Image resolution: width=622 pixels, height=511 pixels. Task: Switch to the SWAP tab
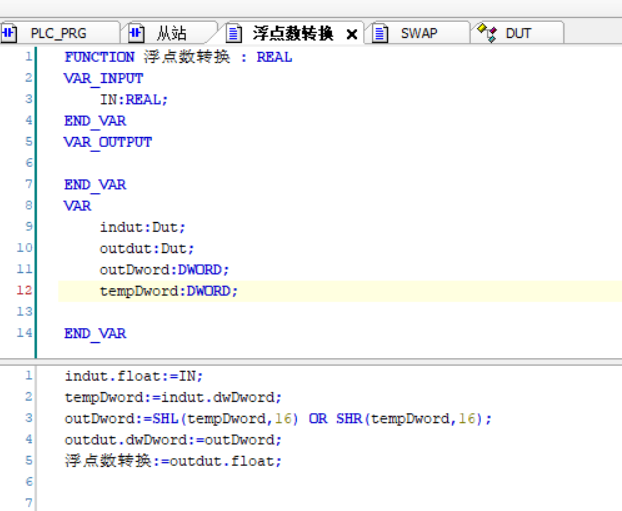click(x=419, y=33)
